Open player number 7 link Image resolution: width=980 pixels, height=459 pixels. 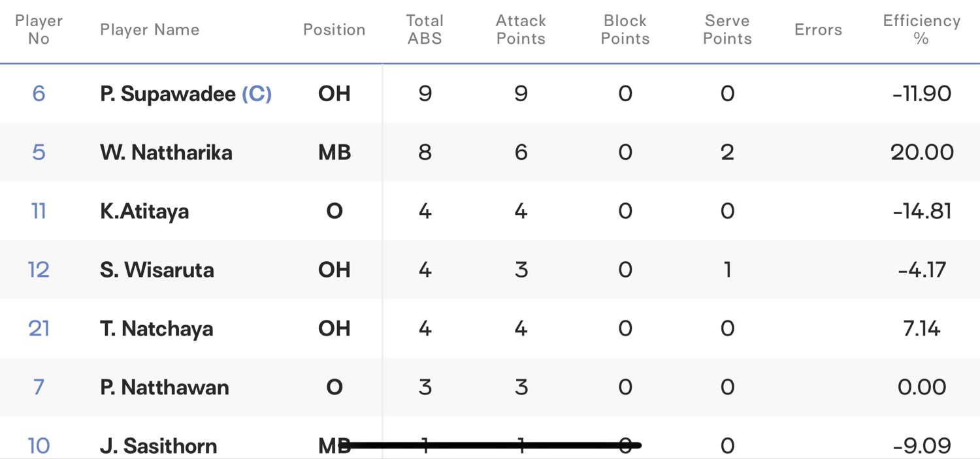pos(39,387)
